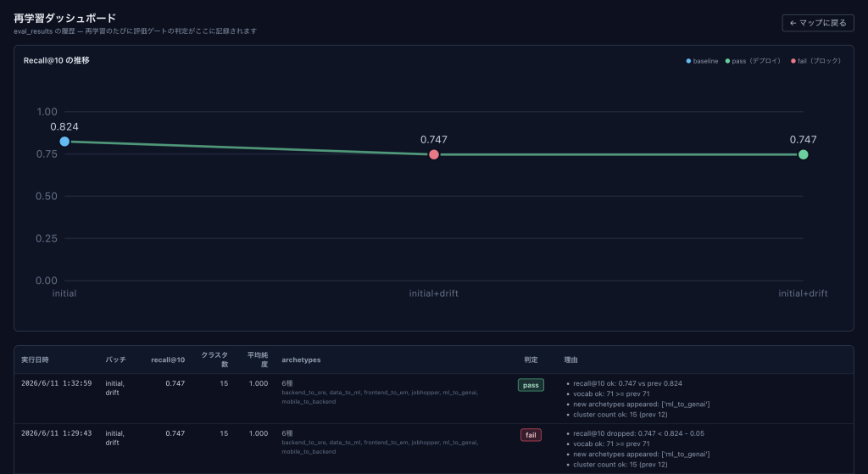Click the archetypes column header
868x474 pixels.
301,360
